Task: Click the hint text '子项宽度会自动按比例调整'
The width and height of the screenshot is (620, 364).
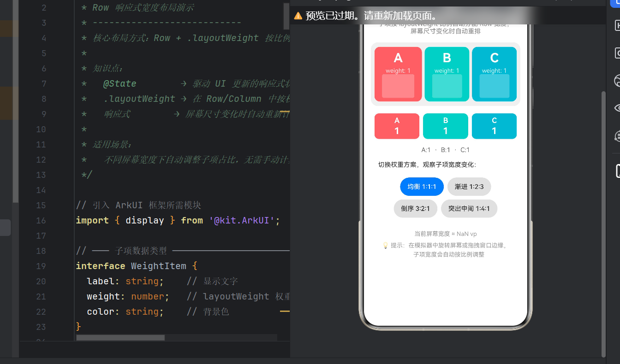Action: tap(449, 254)
